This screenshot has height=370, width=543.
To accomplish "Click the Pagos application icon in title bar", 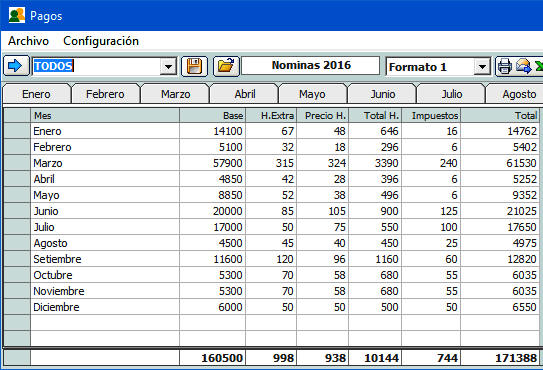I will [17, 15].
